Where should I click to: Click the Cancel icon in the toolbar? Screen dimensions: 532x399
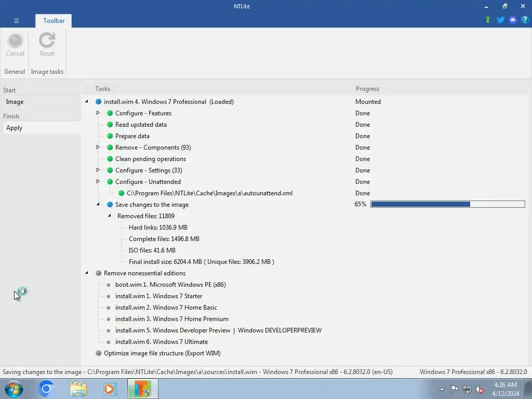click(15, 41)
